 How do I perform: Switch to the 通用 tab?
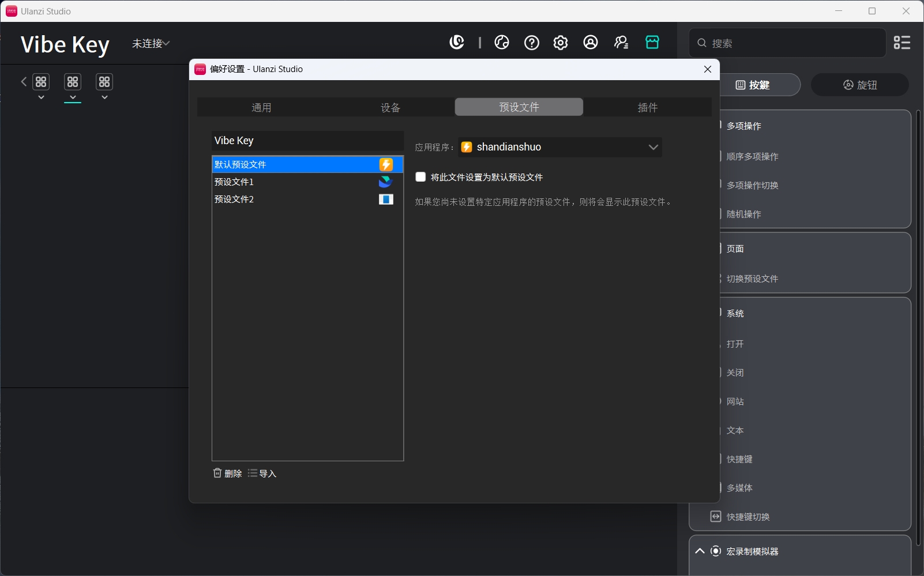pyautogui.click(x=261, y=107)
